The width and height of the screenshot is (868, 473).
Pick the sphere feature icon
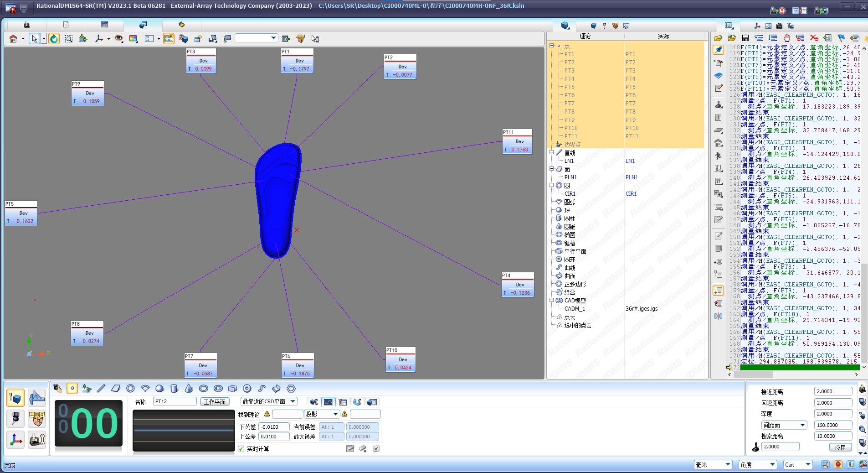pyautogui.click(x=159, y=389)
